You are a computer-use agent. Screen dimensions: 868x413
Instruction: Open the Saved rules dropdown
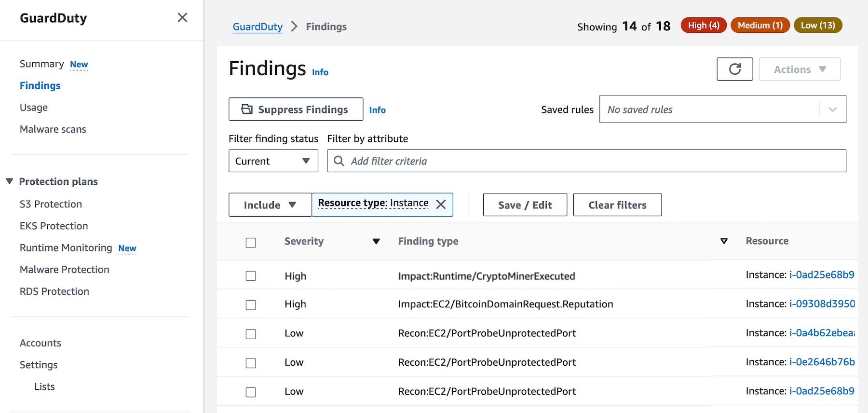click(x=722, y=109)
